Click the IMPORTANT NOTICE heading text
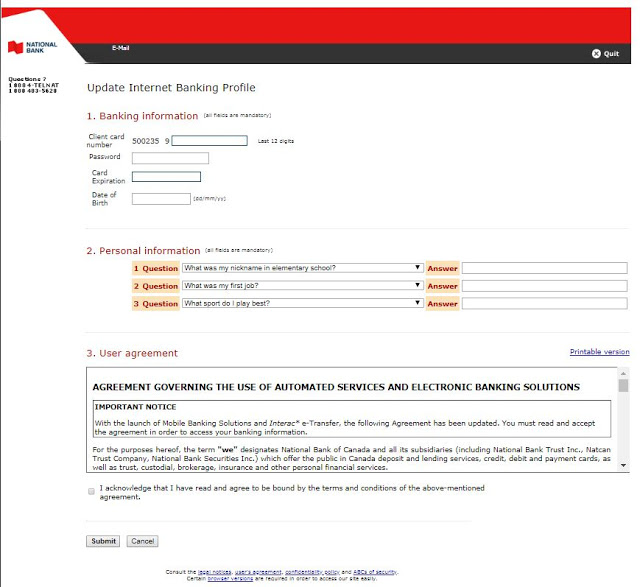Viewport: 640px width, 587px height. coord(136,407)
